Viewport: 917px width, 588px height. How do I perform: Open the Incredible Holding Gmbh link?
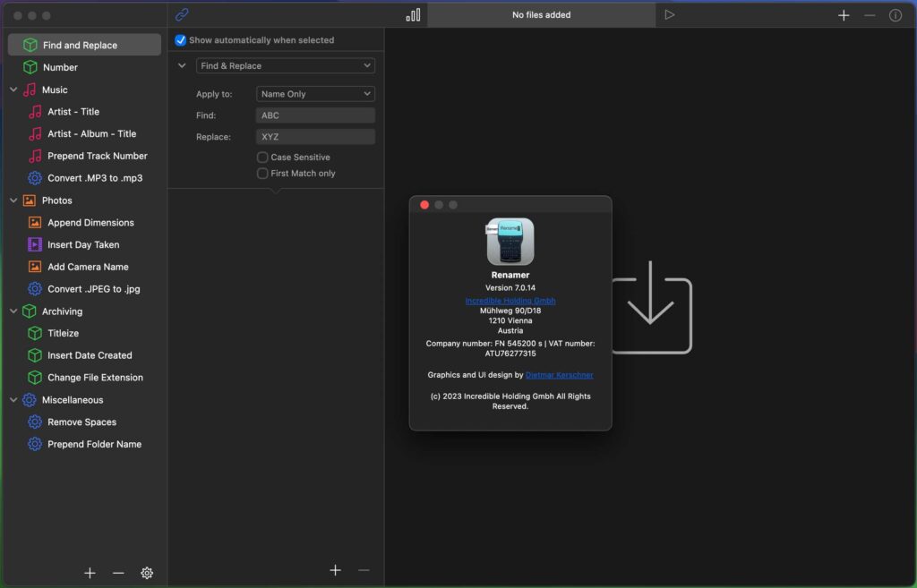click(510, 301)
